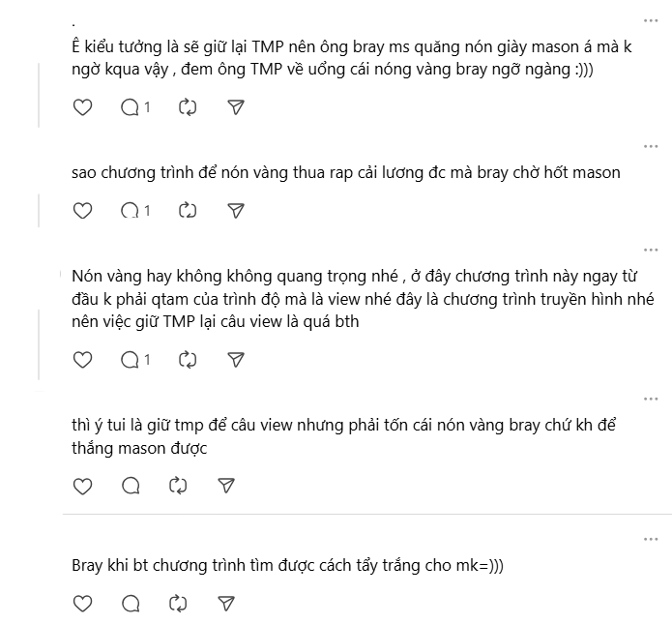Open more options for rap cải lương comment
This screenshot has height=624, width=672.
(x=653, y=146)
